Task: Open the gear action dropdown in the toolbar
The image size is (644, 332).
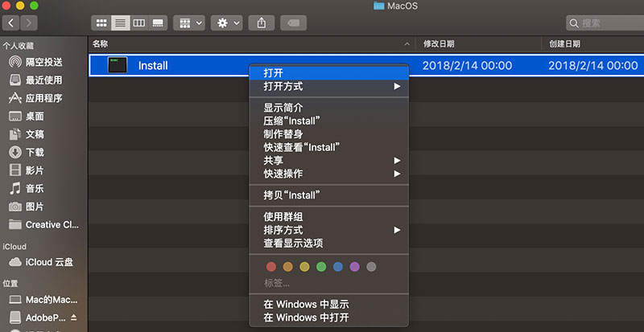Action: click(x=226, y=23)
